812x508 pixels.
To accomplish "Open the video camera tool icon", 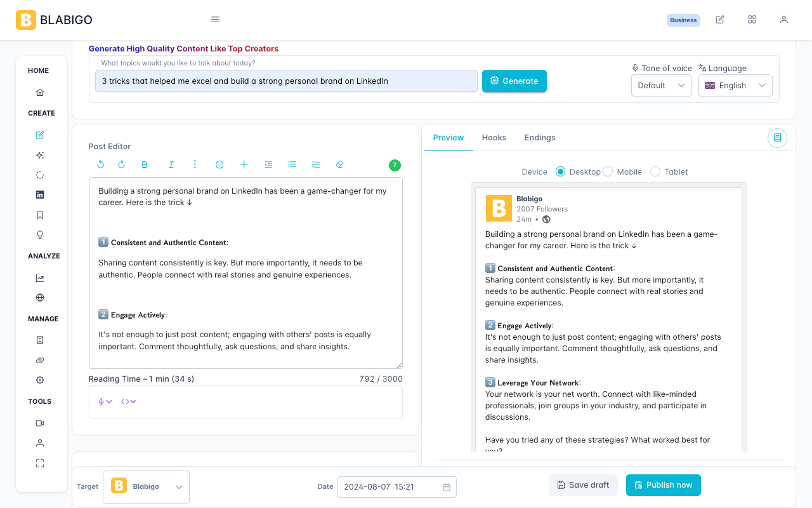I will [40, 423].
